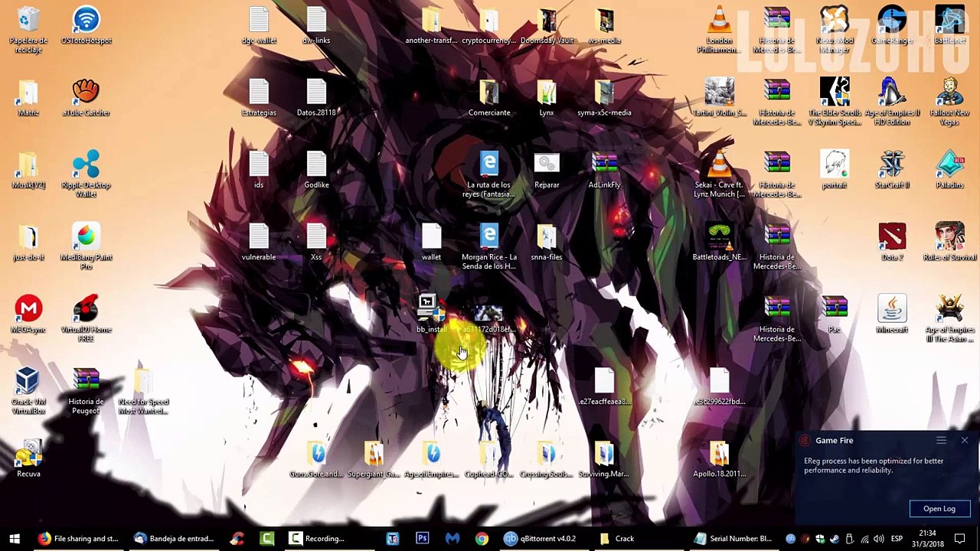Launch Nexus Mod Manager shortcut

(835, 31)
